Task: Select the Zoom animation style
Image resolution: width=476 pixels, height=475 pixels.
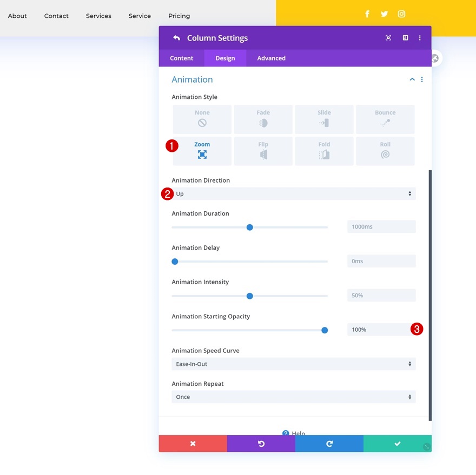Action: (x=202, y=151)
